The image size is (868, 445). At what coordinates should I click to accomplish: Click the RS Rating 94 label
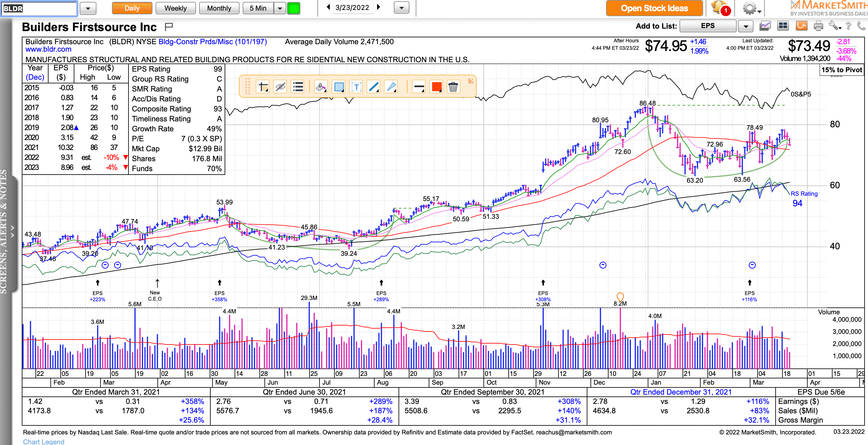click(804, 199)
